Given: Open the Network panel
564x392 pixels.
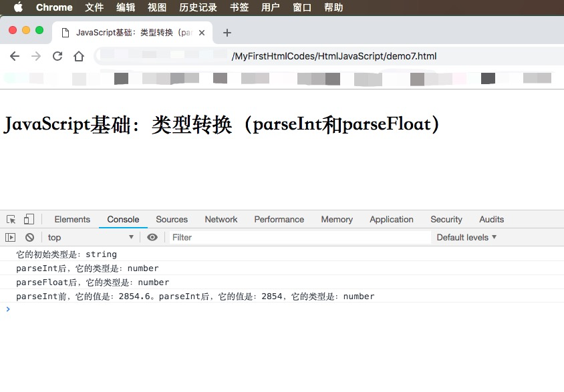Looking at the screenshot, I should (x=221, y=219).
